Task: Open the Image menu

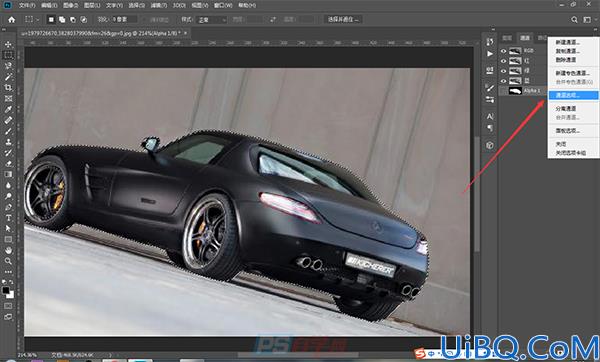Action: [x=70, y=5]
